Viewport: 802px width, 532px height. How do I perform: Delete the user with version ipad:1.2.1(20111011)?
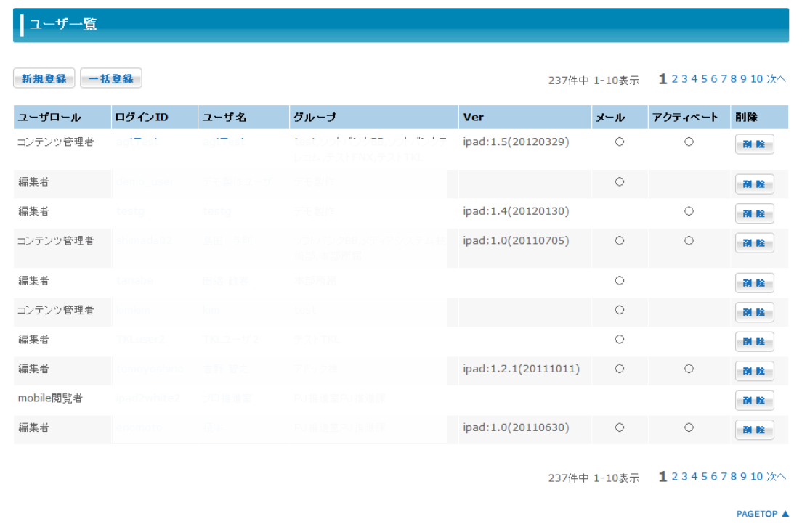754,371
